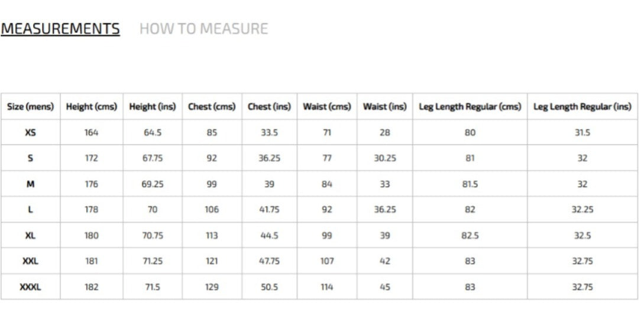Click the Height (ins) header cell
The image size is (644, 312).
(153, 107)
